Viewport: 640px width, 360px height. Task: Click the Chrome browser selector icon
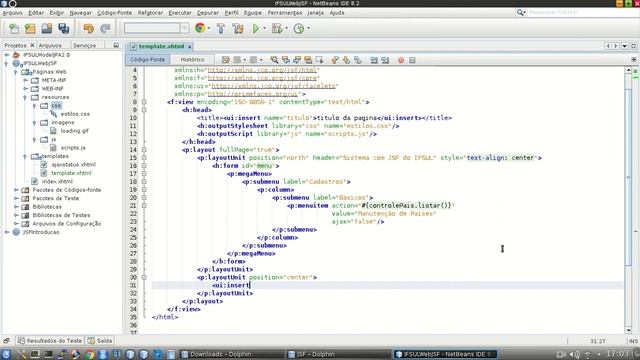tap(200, 28)
